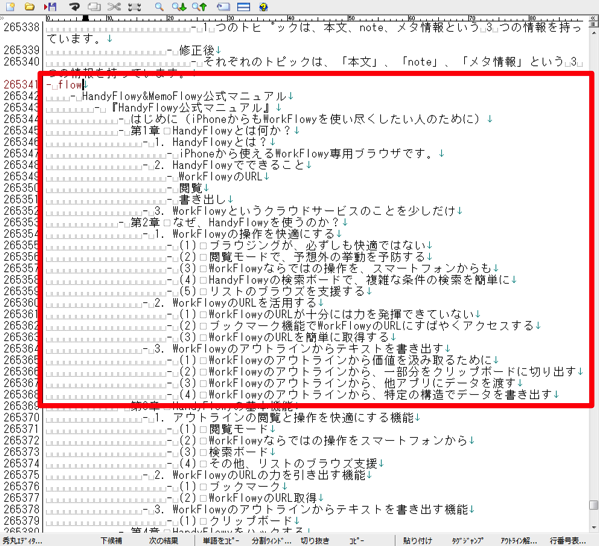This screenshot has width=599, height=546.
Task: Click the 秀丸エディタ... function key button
Action: 22,541
